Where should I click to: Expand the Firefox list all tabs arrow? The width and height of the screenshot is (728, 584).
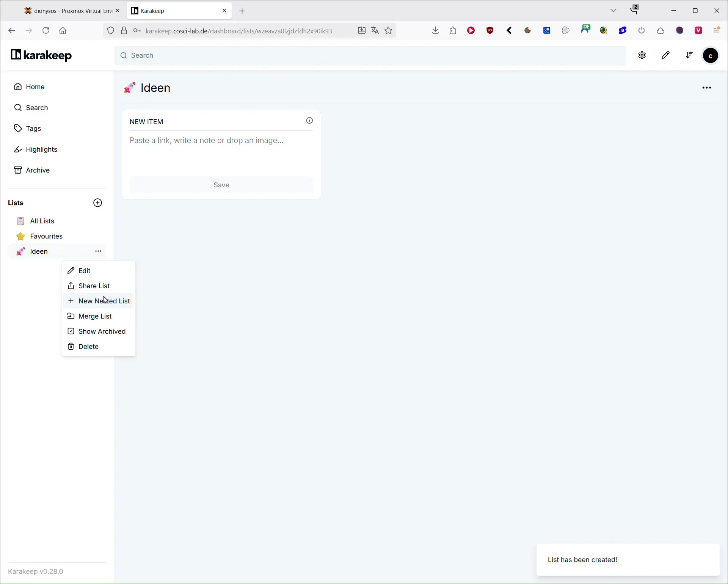coord(613,11)
